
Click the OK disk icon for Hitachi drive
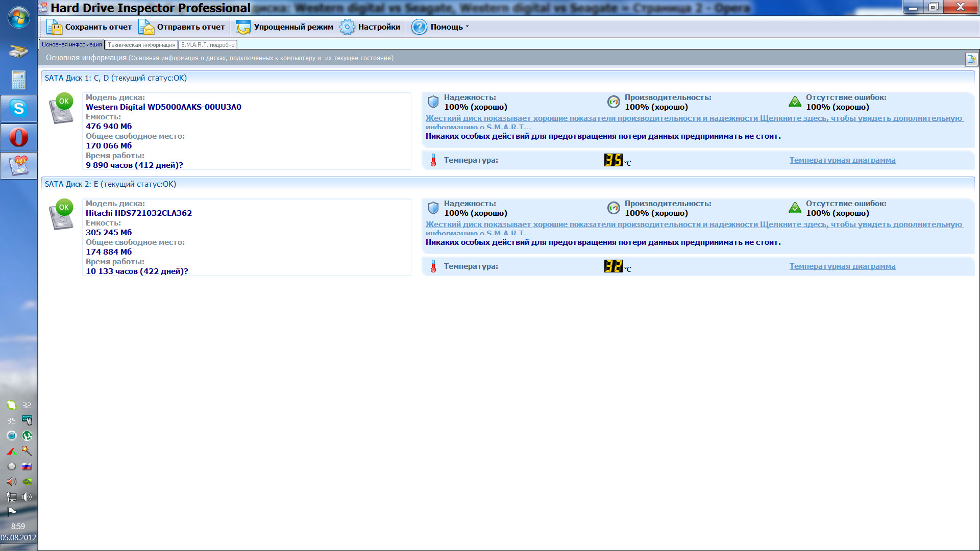coord(61,214)
